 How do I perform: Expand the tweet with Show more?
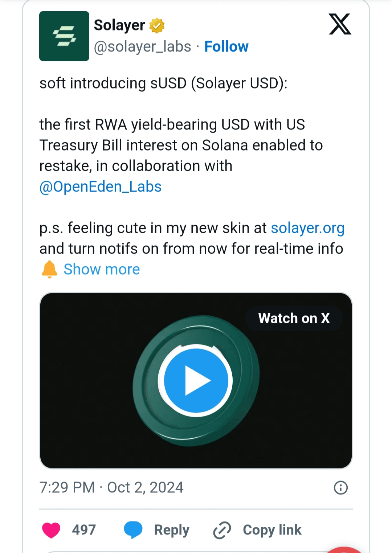[102, 269]
